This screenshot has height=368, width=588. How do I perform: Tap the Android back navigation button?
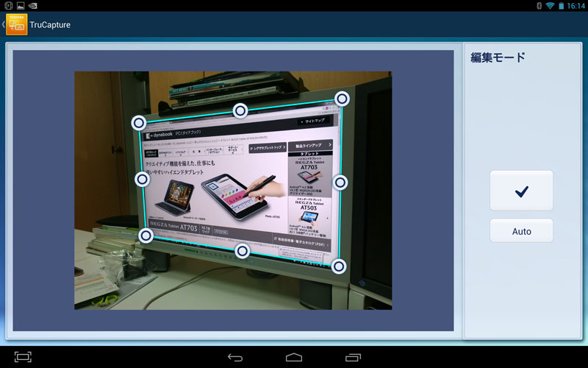click(x=235, y=357)
